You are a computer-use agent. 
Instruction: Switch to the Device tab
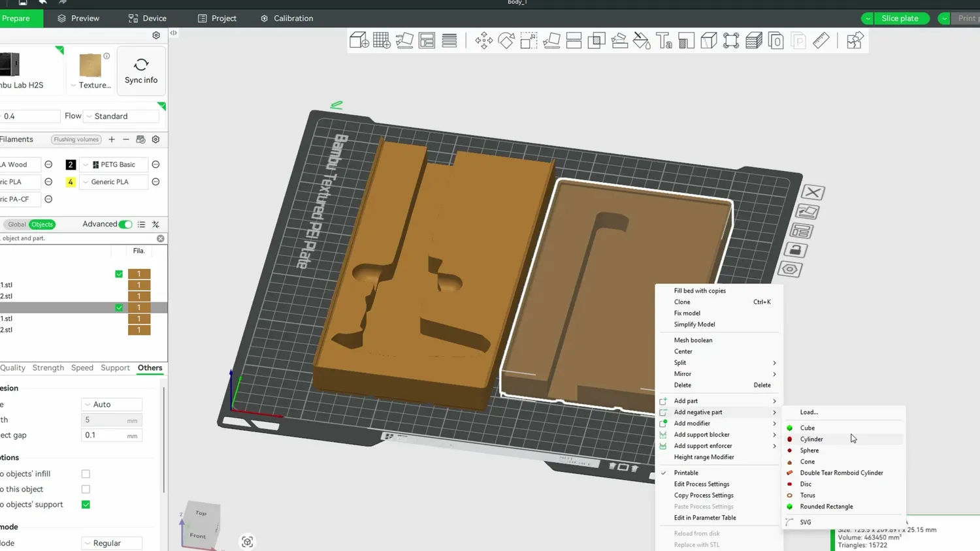coord(148,18)
